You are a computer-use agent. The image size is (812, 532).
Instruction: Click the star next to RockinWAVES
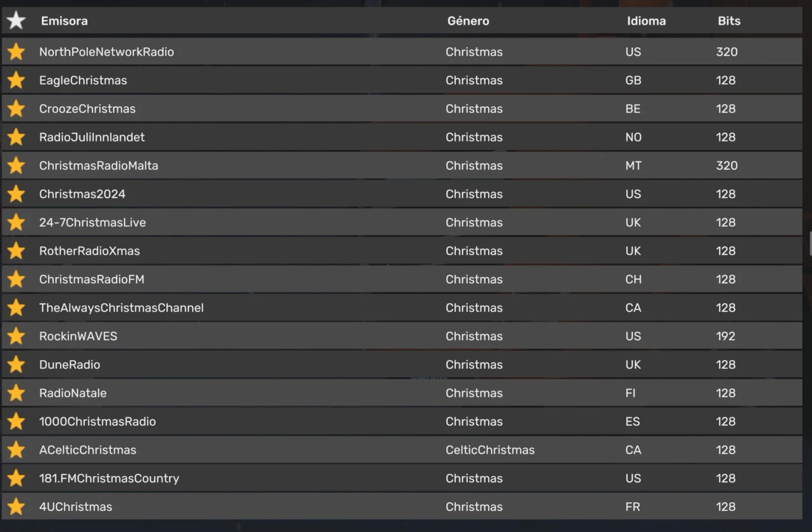(x=16, y=336)
